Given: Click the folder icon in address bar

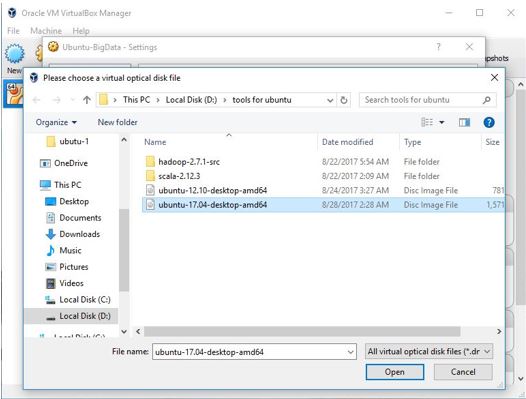Looking at the screenshot, I should 103,100.
